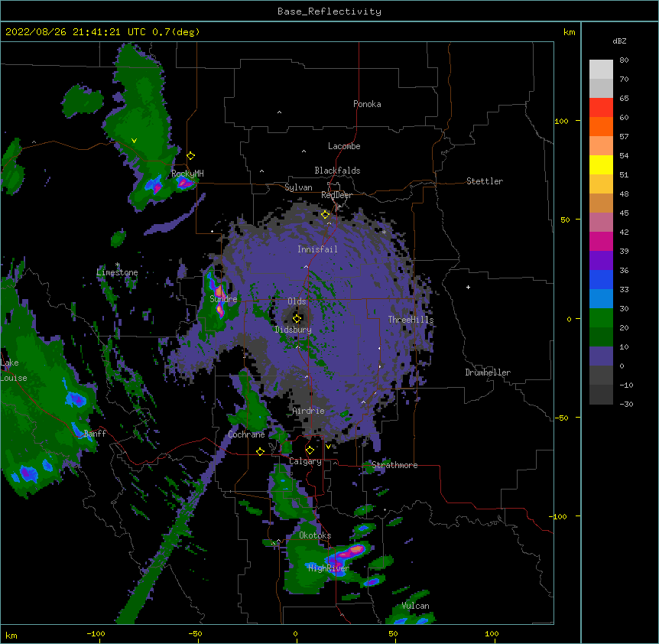
Task: Click the orange 60-57 dBZ legend swatch
Action: tap(601, 126)
